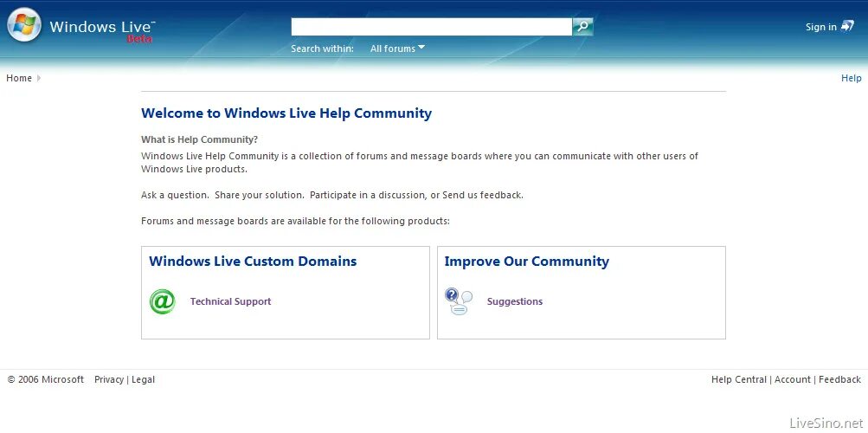This screenshot has height=433, width=868.
Task: Click the Suggestions speech bubbles icon
Action: [x=459, y=301]
